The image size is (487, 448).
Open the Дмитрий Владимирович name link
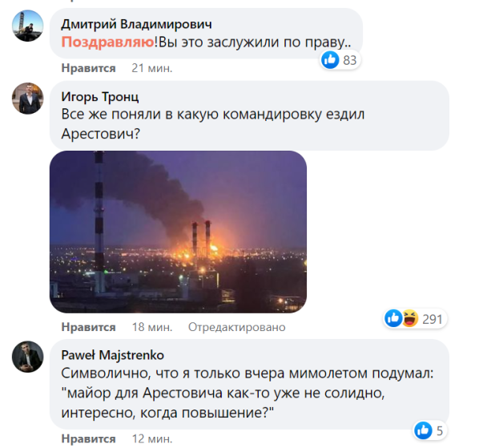coord(137,24)
